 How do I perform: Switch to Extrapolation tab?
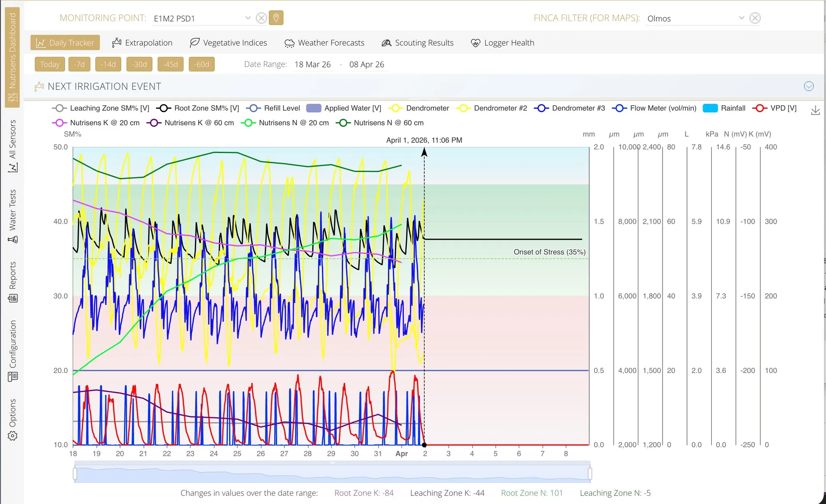142,43
